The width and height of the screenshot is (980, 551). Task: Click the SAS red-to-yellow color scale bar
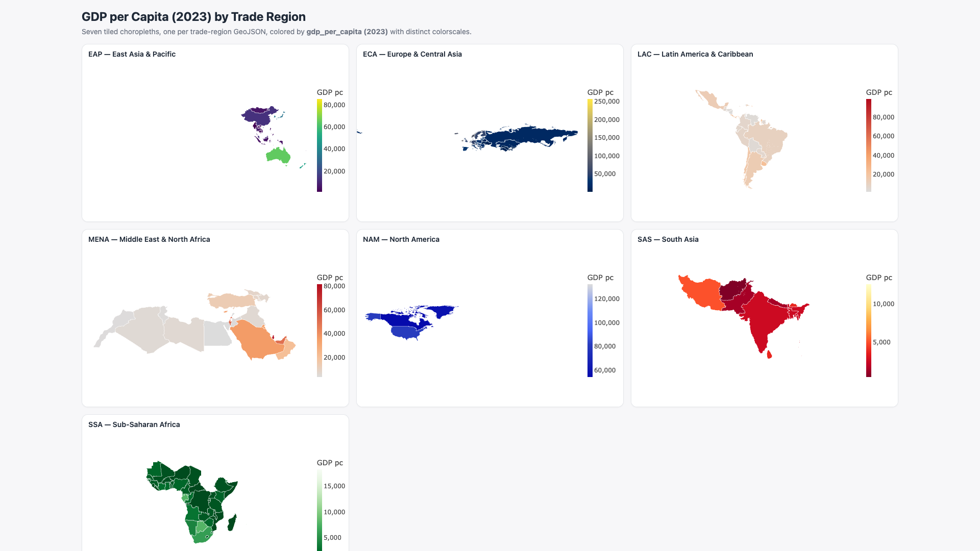[x=869, y=331]
